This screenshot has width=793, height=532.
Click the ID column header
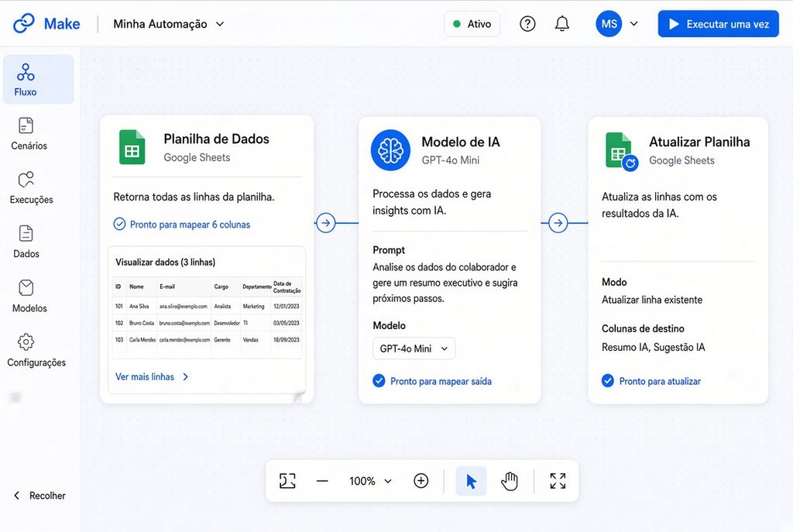click(118, 287)
